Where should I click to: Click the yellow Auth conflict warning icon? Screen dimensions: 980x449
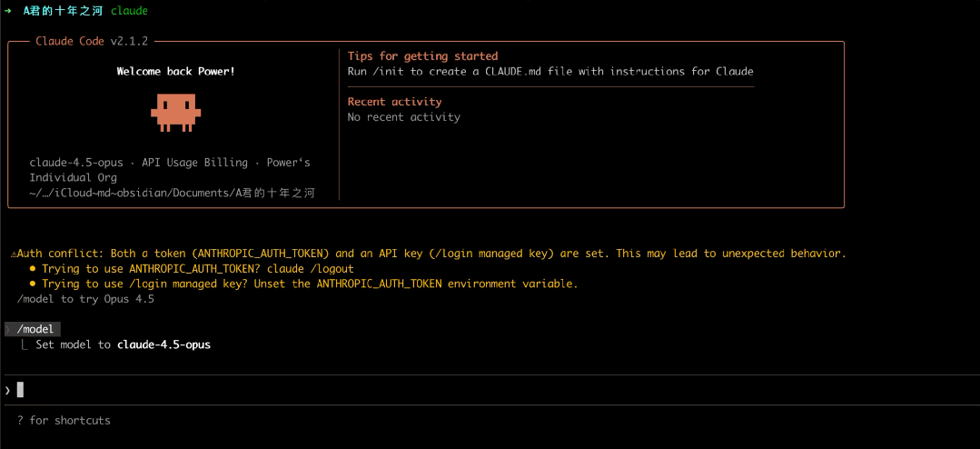click(x=14, y=254)
